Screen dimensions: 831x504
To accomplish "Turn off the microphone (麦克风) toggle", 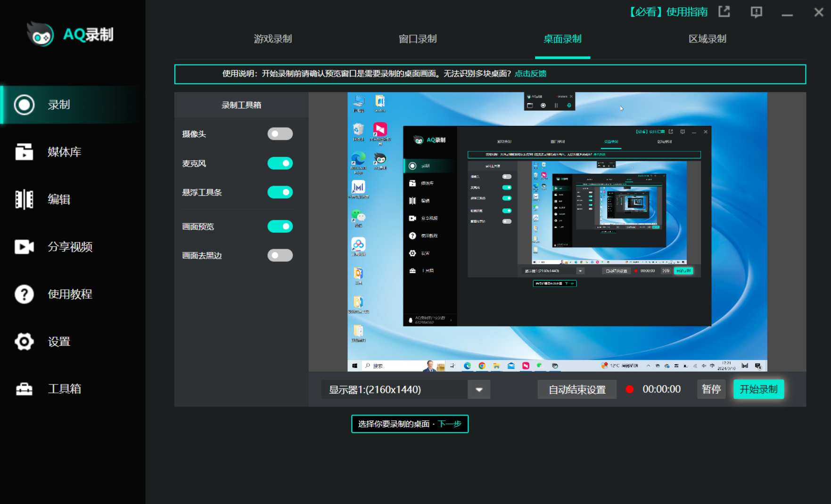I will coord(280,163).
